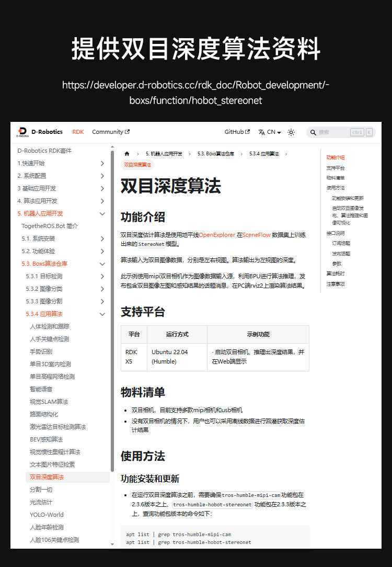Click Ubuntu 22.04 (Humble) table cell

[x=177, y=357]
